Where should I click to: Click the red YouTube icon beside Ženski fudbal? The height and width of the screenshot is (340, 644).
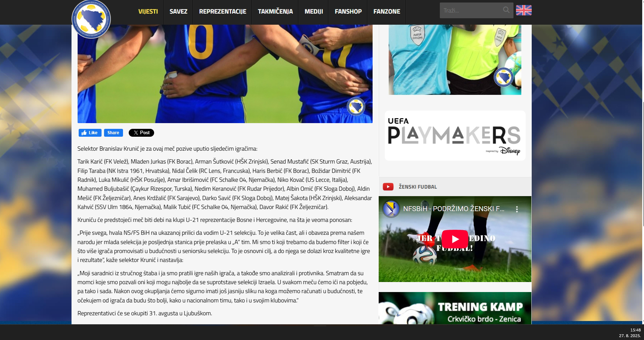click(388, 186)
